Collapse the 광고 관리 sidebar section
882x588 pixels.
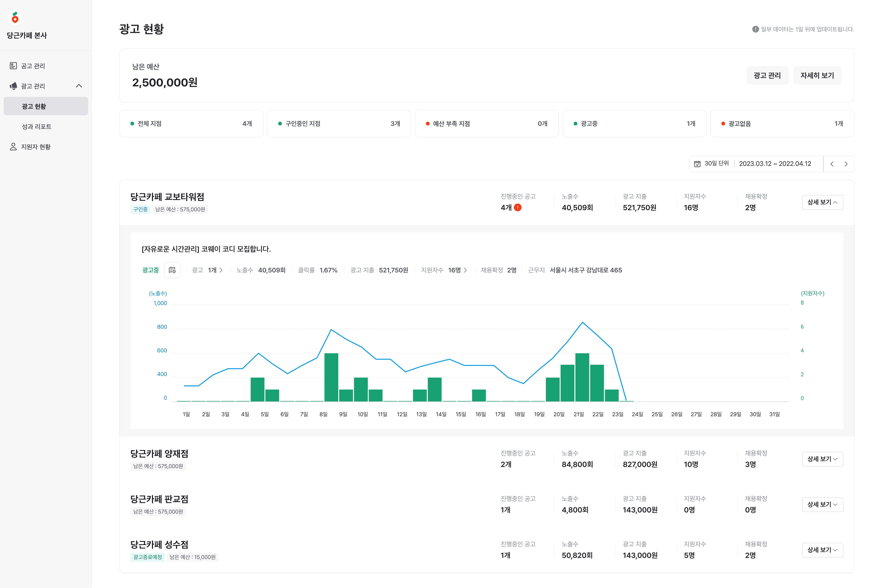(x=79, y=86)
